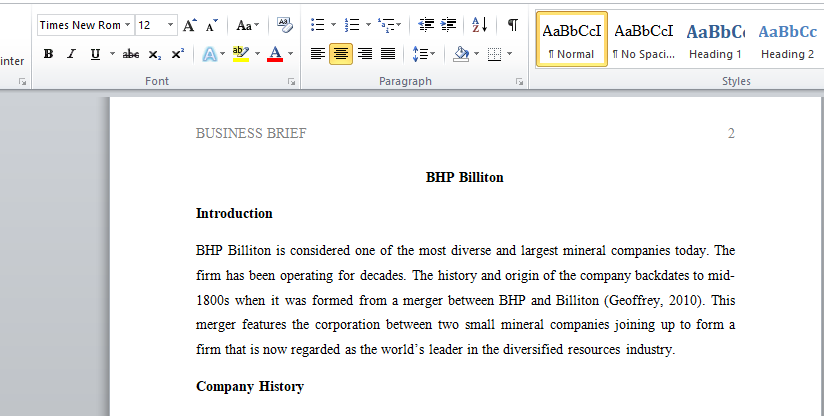Toggle Italic formatting
824x416 pixels.
(71, 54)
